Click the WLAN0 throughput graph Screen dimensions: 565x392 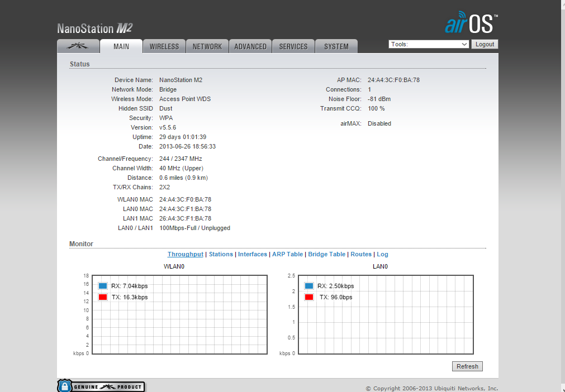click(x=179, y=314)
